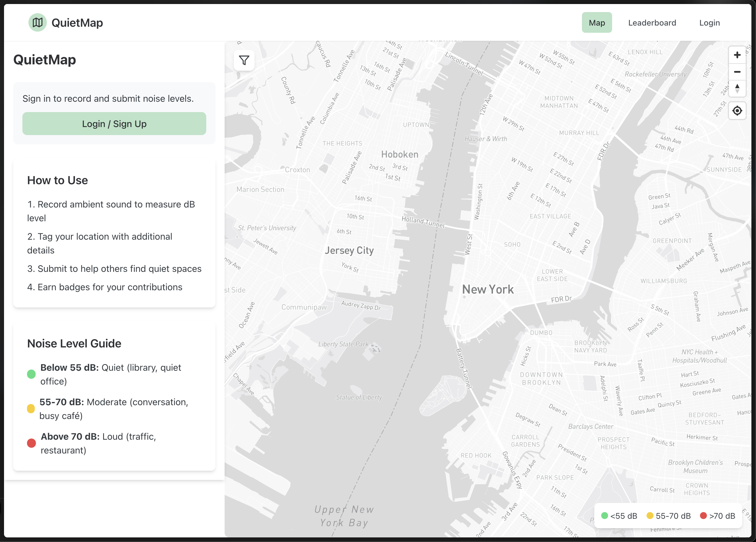Click yellow 55-70 dB legend marker

tap(650, 516)
